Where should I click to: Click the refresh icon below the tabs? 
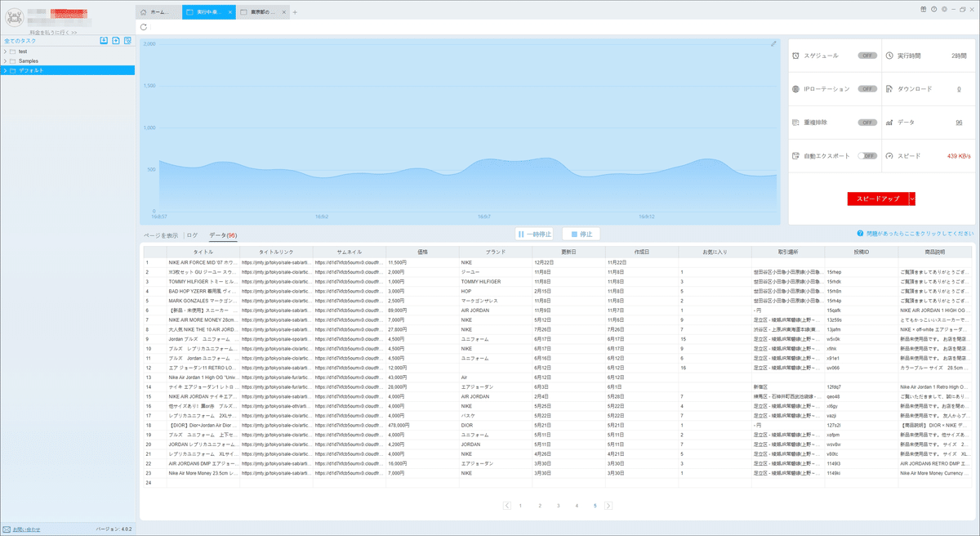click(144, 27)
